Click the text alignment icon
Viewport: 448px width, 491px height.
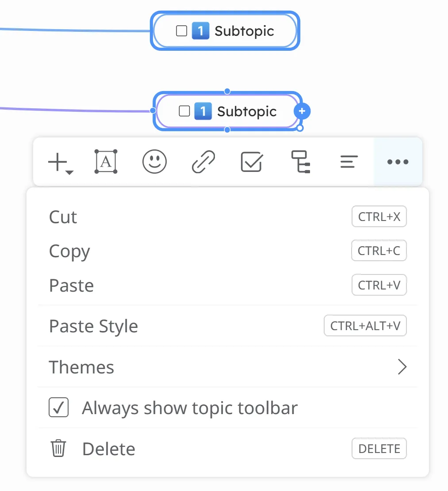[x=348, y=162]
